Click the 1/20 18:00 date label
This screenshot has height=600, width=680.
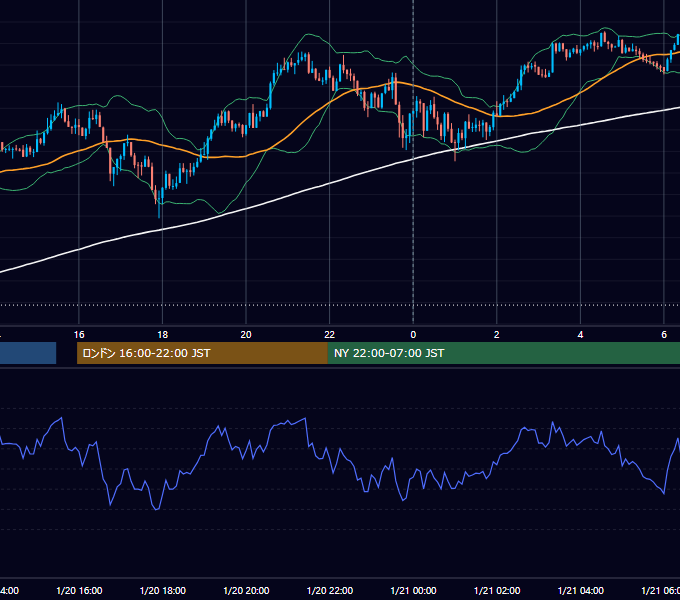tap(163, 590)
